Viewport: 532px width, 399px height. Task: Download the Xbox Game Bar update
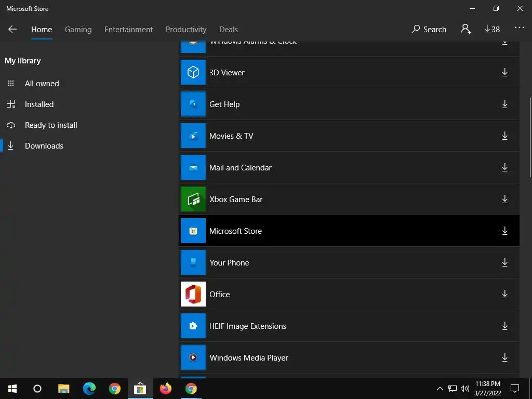point(504,199)
